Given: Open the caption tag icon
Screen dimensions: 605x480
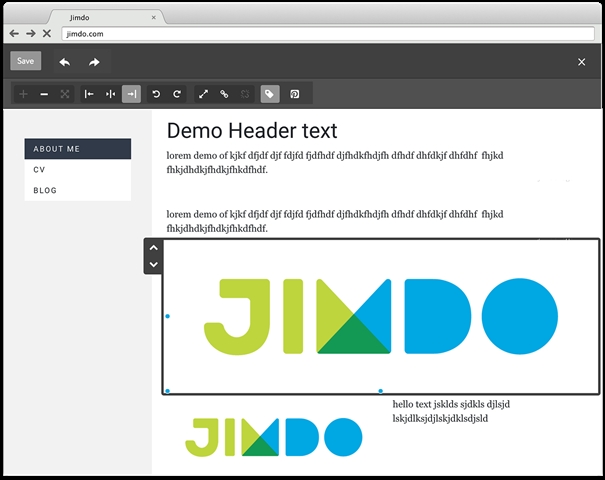Looking at the screenshot, I should tap(269, 94).
